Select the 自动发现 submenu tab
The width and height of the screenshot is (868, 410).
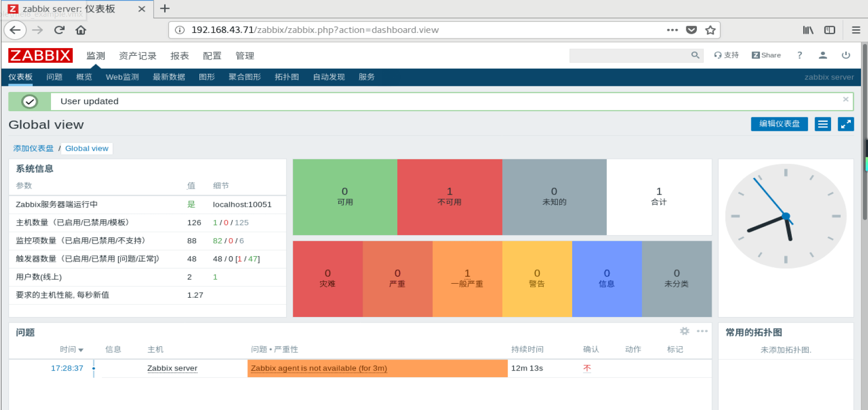click(329, 77)
